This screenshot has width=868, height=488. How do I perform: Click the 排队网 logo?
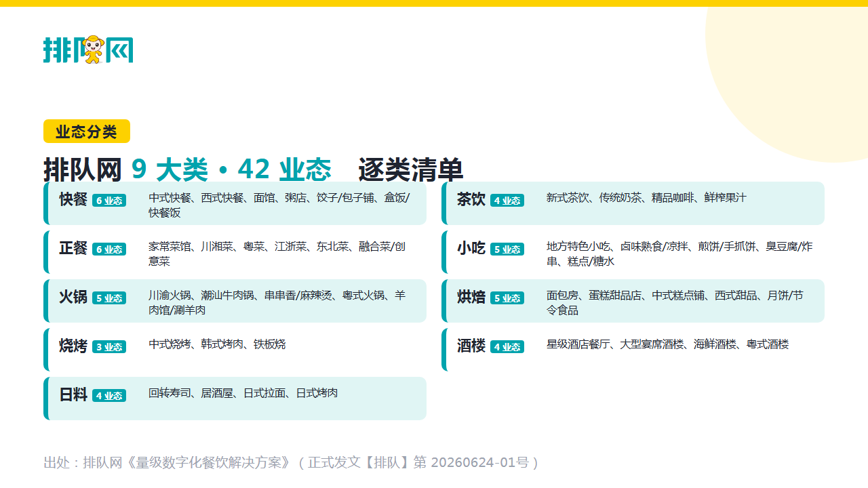[88, 49]
